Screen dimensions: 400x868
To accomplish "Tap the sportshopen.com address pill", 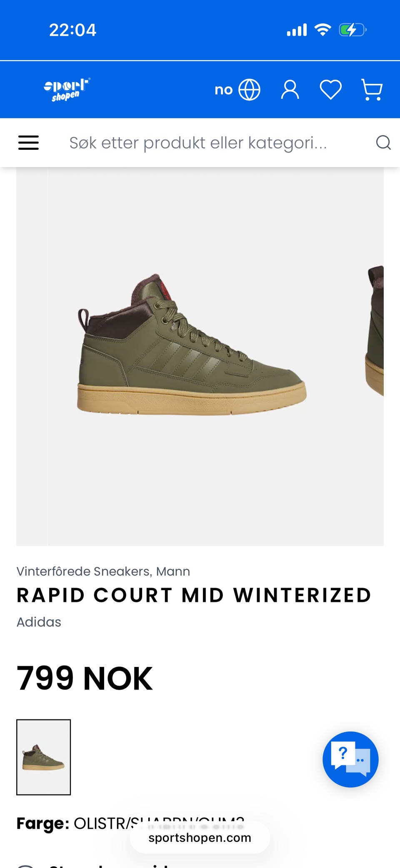I will [x=200, y=838].
